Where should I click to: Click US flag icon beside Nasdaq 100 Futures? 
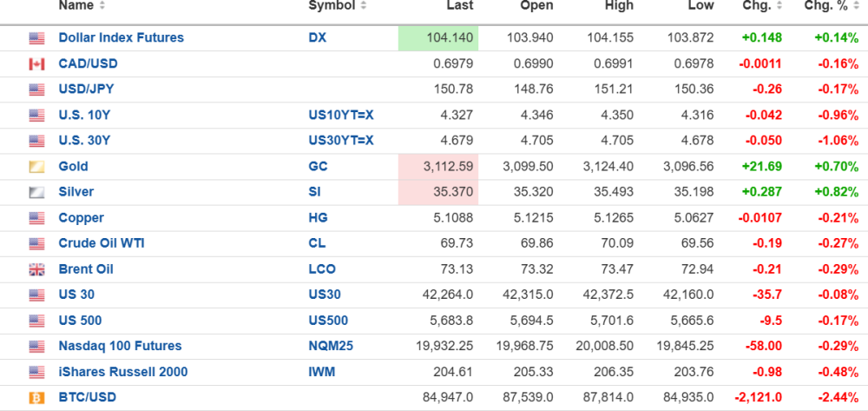[x=36, y=347]
